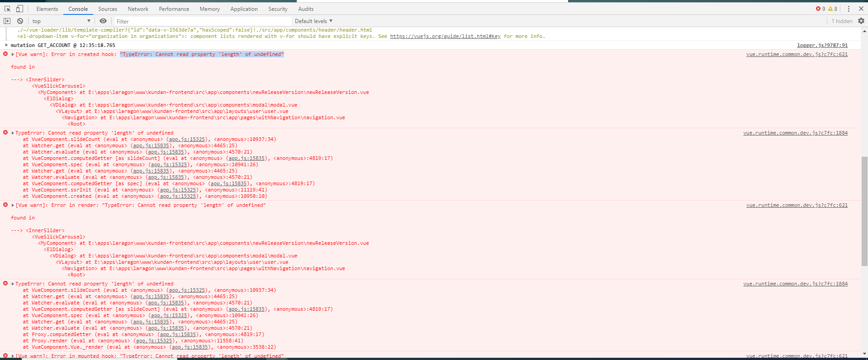This screenshot has height=360, width=868.
Task: Open app.js:15835 link in Vue._render line
Action: point(190,347)
